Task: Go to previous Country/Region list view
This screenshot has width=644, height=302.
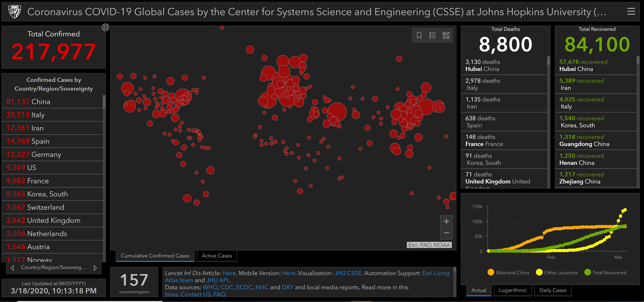Action: (12, 268)
